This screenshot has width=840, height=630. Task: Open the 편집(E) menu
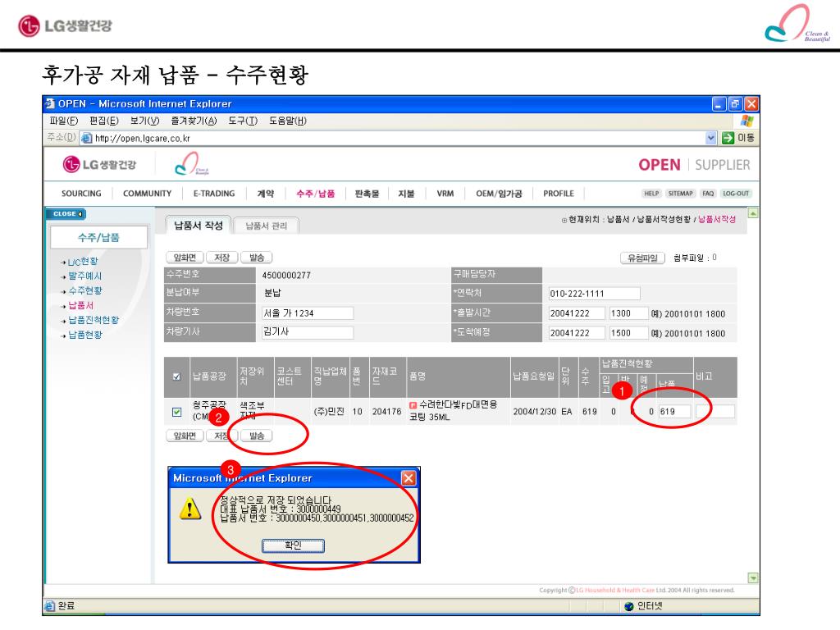[x=104, y=121]
